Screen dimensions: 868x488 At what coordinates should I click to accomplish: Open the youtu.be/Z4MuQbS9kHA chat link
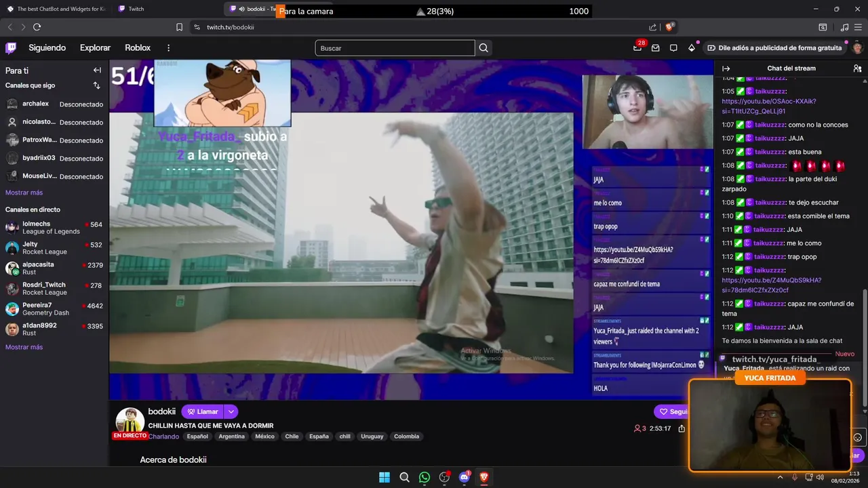tap(771, 285)
